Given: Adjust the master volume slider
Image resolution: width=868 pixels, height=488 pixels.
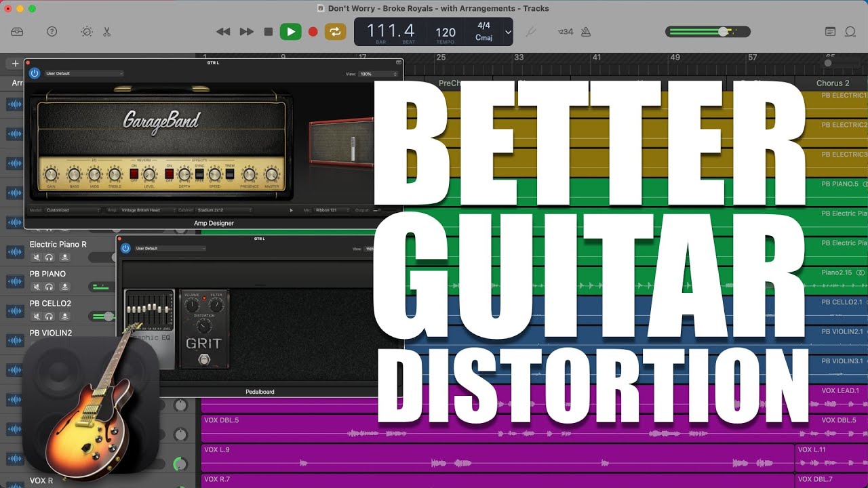Looking at the screenshot, I should tap(708, 31).
